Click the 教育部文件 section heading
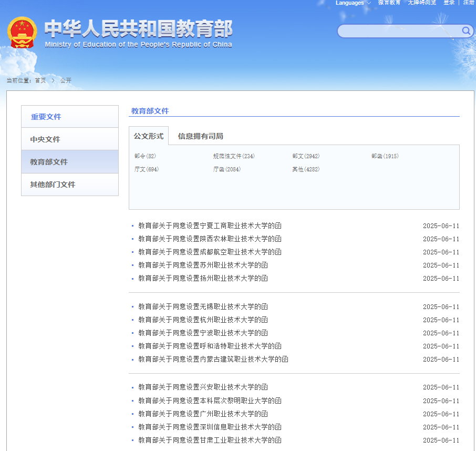 tap(150, 111)
